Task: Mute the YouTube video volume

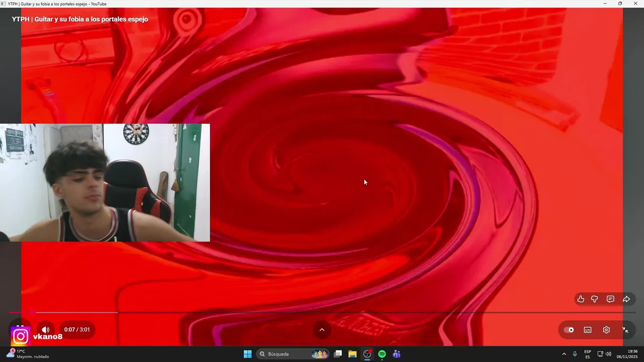Action: point(45,330)
